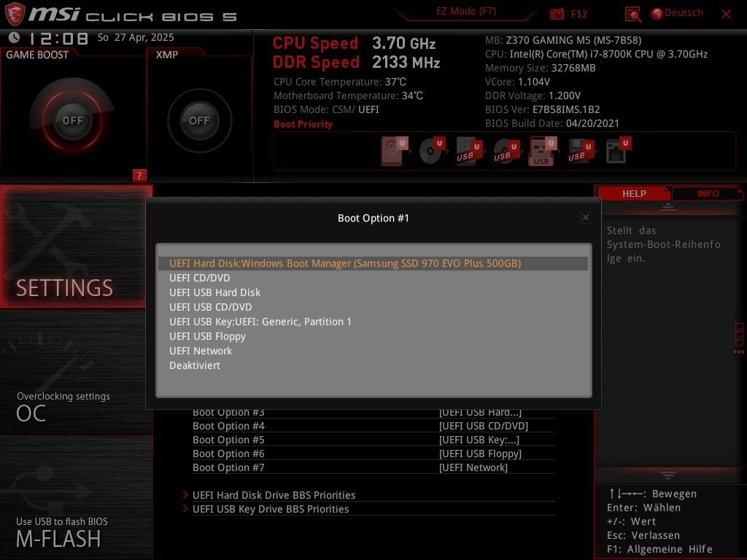Image resolution: width=747 pixels, height=560 pixels.
Task: Click the Memory Size 32768MB text
Action: [541, 68]
